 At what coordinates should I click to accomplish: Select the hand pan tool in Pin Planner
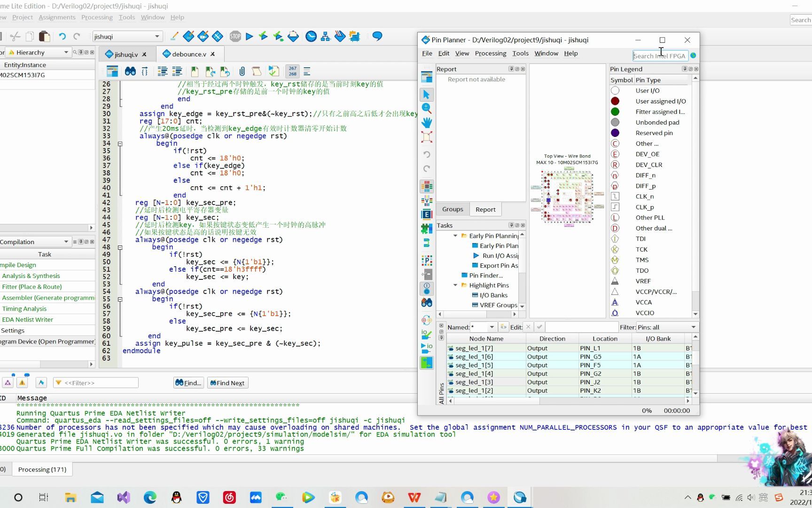(x=427, y=122)
